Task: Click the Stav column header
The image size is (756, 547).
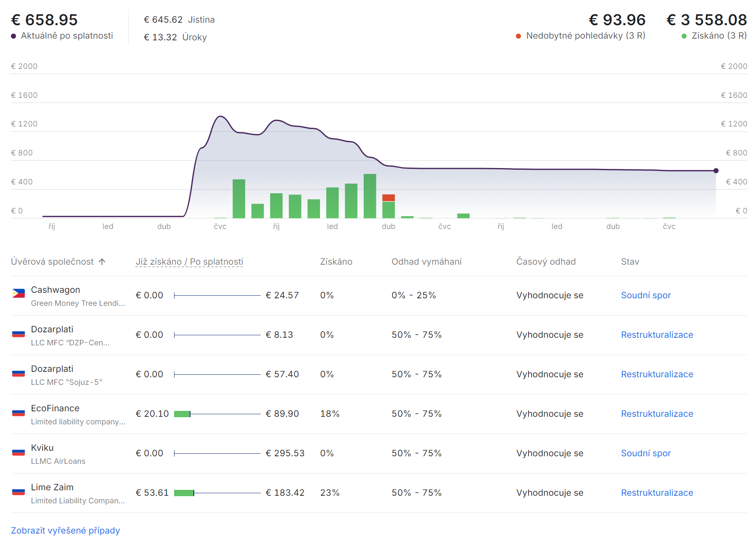Action: [x=630, y=262]
